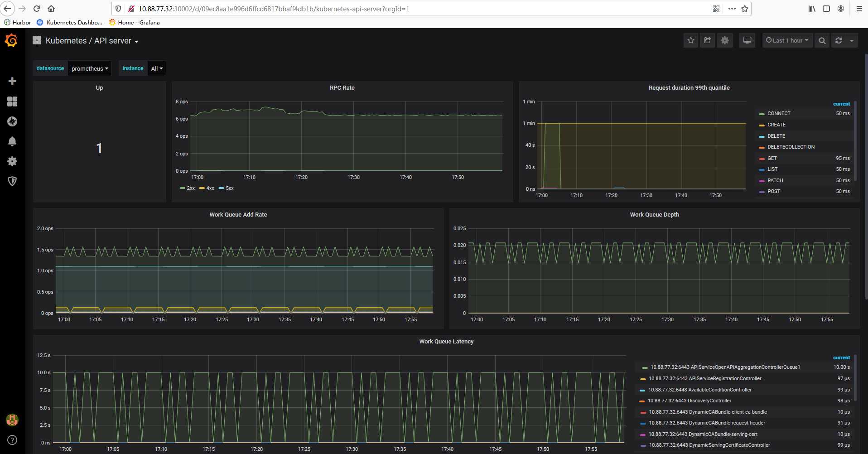The height and width of the screenshot is (454, 868).
Task: Open the instance All dropdown
Action: [x=157, y=68]
